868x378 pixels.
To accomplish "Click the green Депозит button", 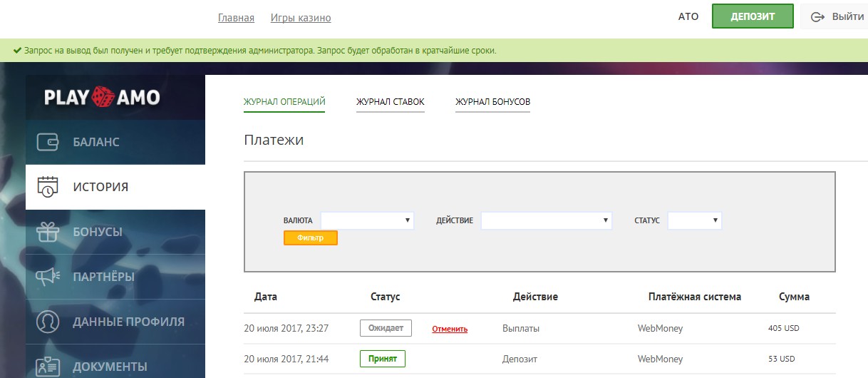I will tap(753, 16).
